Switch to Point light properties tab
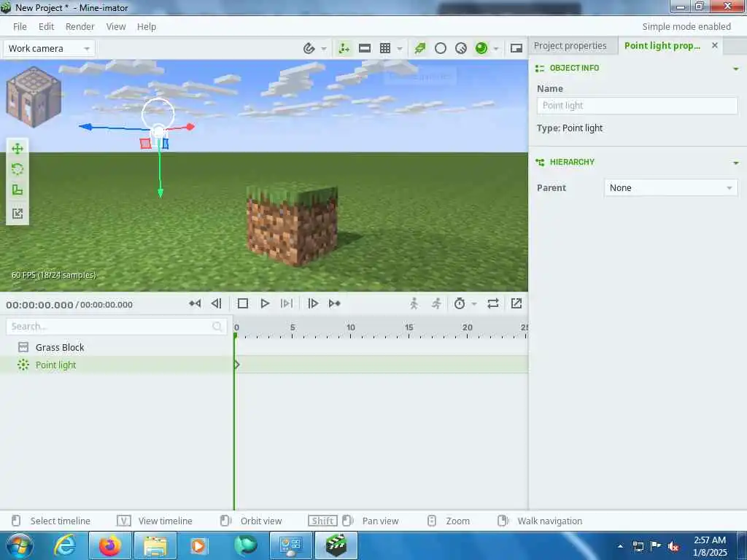The width and height of the screenshot is (747, 560). tap(662, 46)
